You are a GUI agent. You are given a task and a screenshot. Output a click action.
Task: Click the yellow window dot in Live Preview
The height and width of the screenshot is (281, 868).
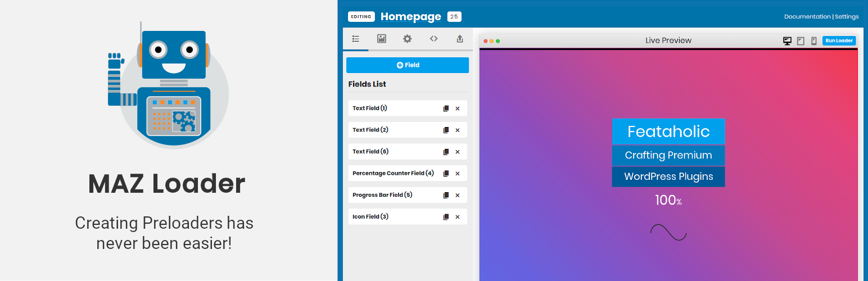(492, 41)
